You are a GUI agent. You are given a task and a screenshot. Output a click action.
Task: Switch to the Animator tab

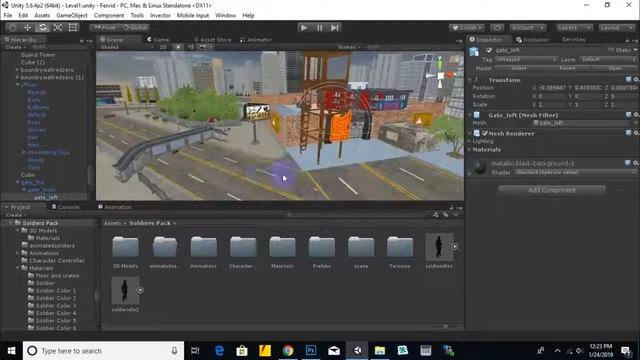point(256,40)
